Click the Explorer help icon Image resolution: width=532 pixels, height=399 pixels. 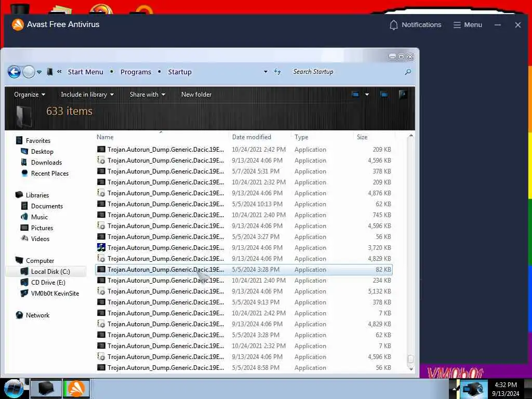point(403,94)
